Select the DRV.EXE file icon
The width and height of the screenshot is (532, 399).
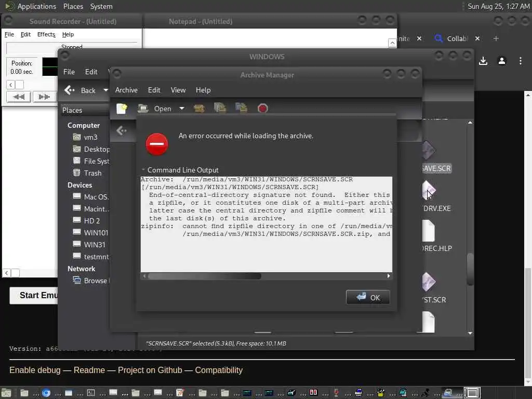[x=429, y=190]
